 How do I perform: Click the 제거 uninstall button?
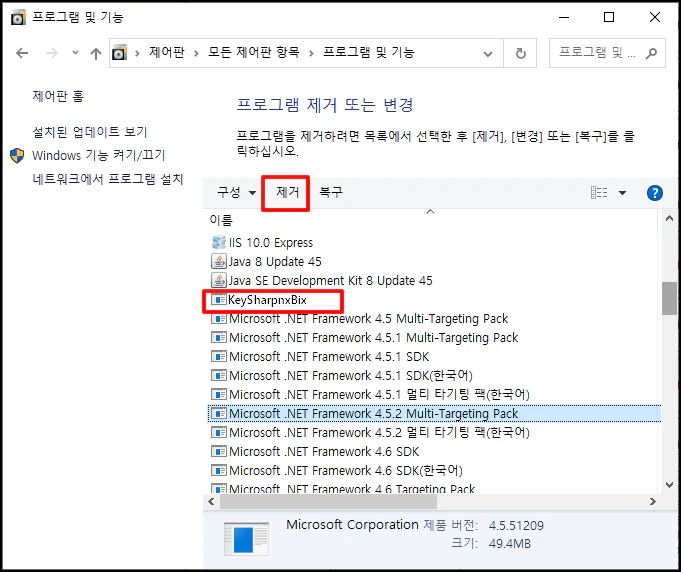[288, 192]
